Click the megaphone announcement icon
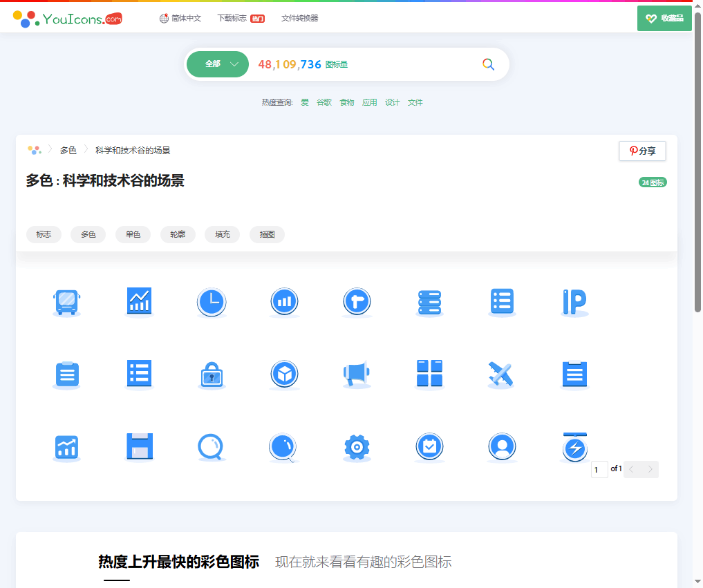This screenshot has height=588, width=703. pyautogui.click(x=357, y=374)
